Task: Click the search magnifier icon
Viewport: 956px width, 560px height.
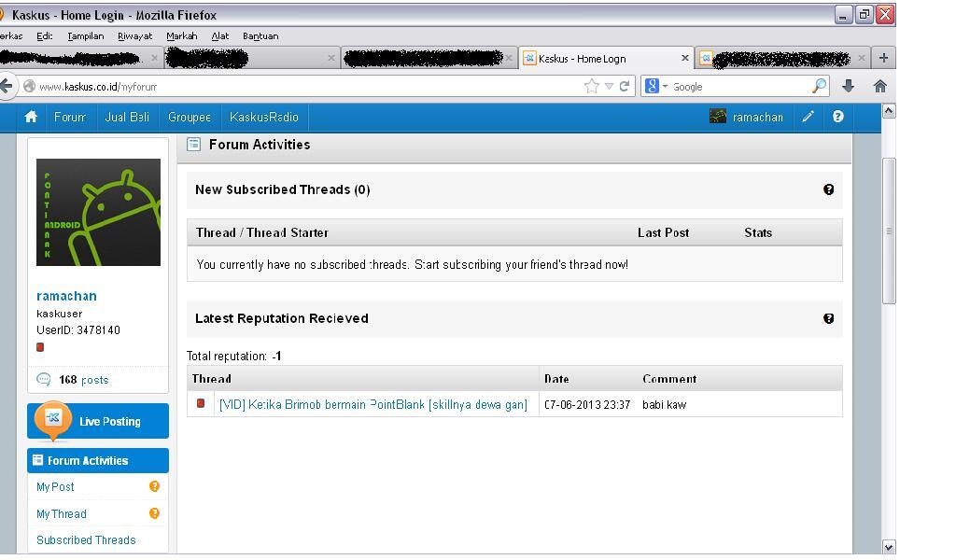Action: [x=820, y=87]
